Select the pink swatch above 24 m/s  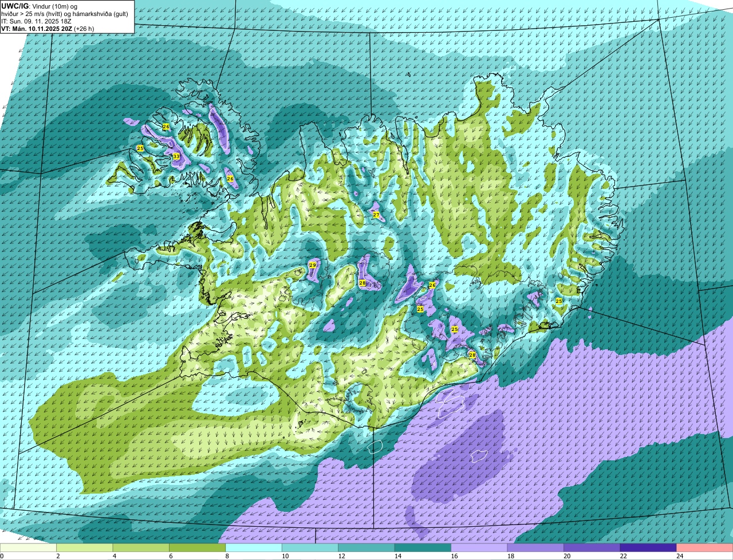point(705,547)
